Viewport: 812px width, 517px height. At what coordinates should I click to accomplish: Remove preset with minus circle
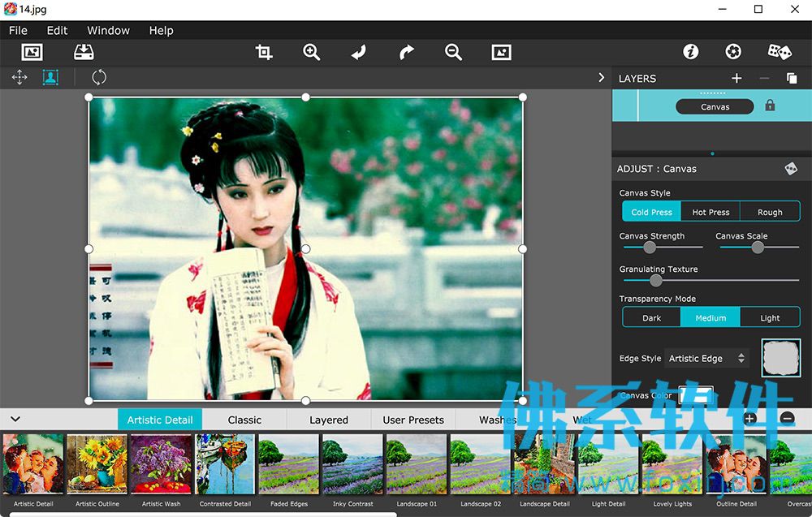click(x=787, y=419)
